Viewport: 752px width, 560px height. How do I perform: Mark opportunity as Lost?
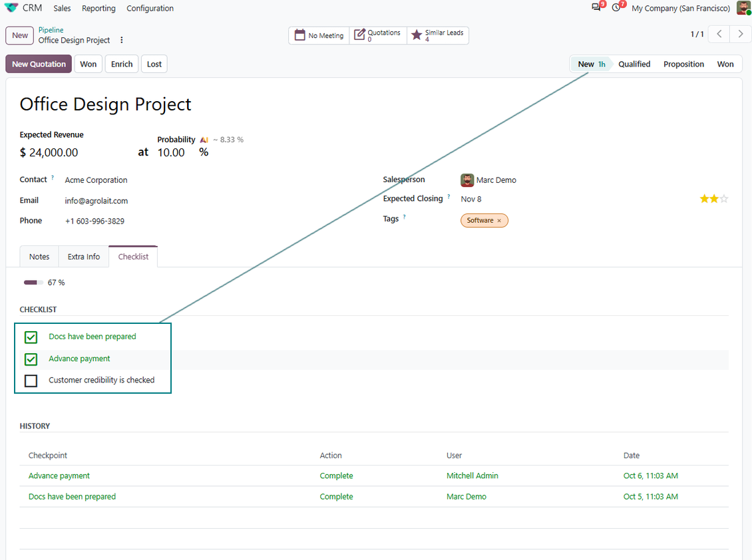pos(154,64)
